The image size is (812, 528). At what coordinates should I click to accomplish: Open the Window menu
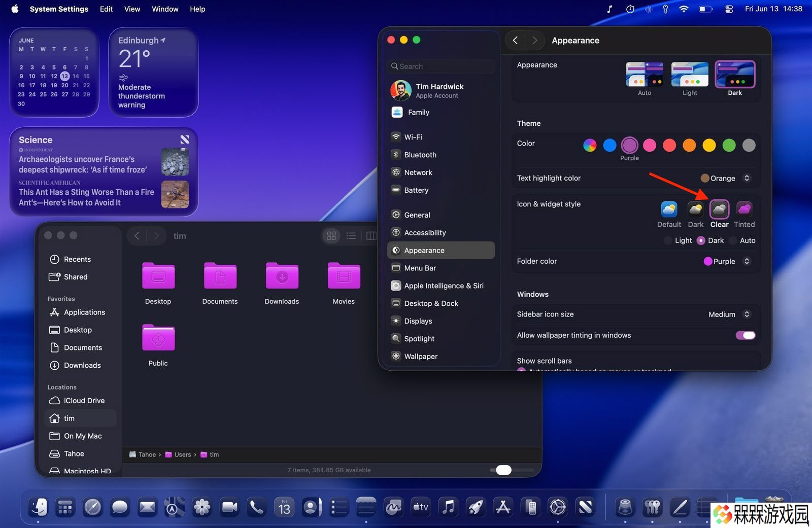click(x=165, y=9)
